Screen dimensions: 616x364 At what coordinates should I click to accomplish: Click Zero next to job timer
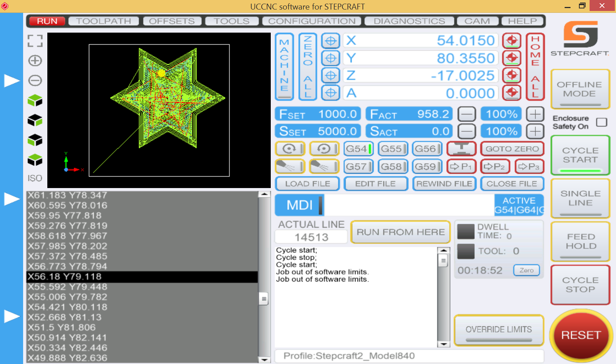[526, 270]
